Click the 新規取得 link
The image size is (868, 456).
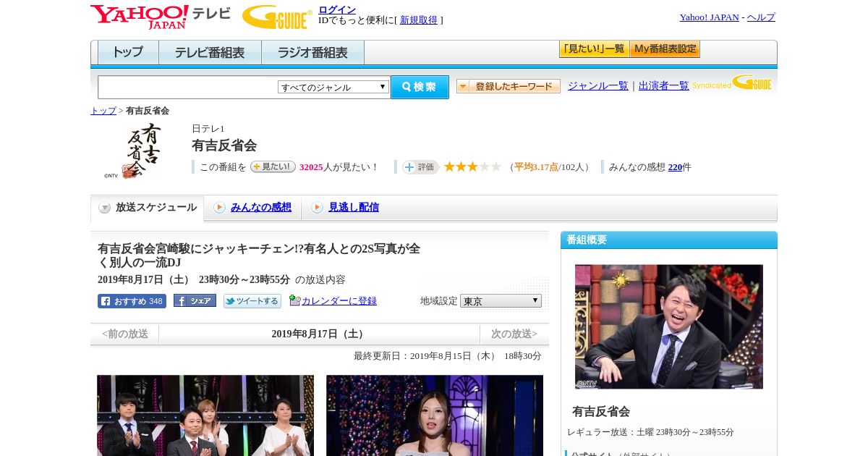pyautogui.click(x=419, y=20)
